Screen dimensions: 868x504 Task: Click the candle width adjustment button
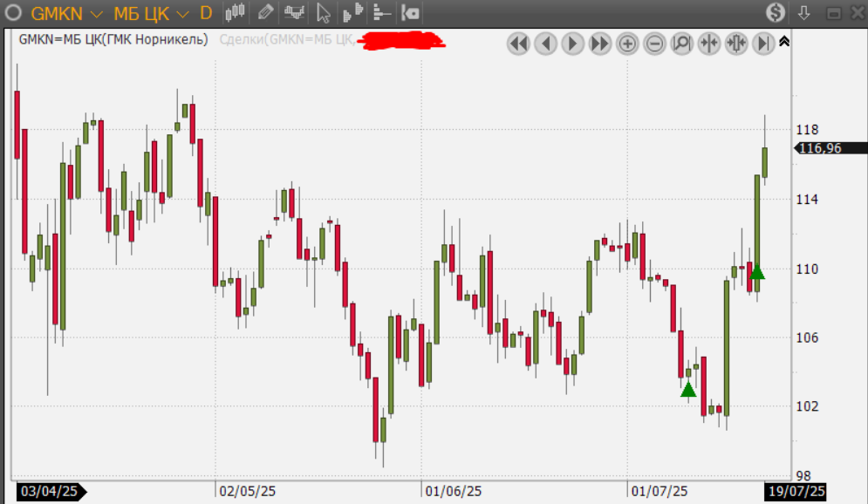[735, 44]
